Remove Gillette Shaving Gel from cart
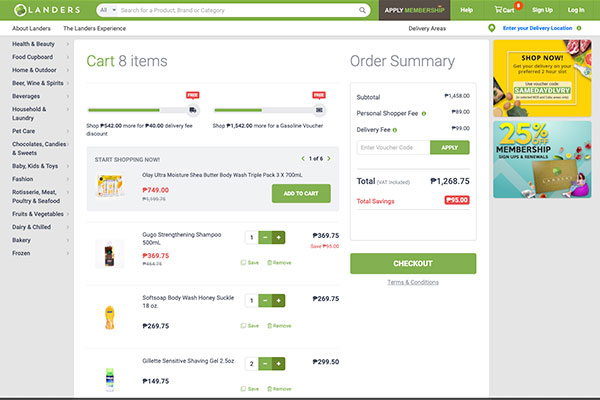600x400 pixels. pyautogui.click(x=279, y=389)
